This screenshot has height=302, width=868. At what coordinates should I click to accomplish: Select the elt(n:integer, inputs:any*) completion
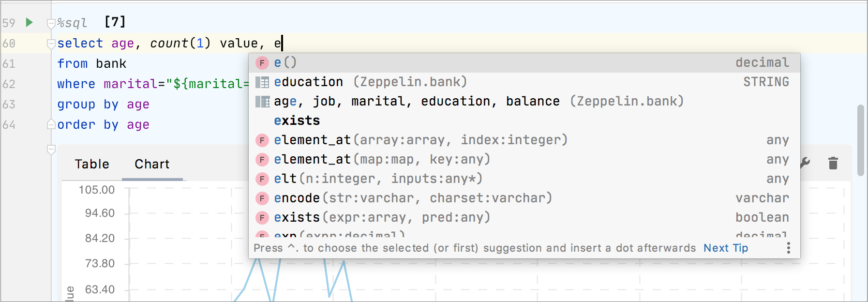[x=378, y=179]
